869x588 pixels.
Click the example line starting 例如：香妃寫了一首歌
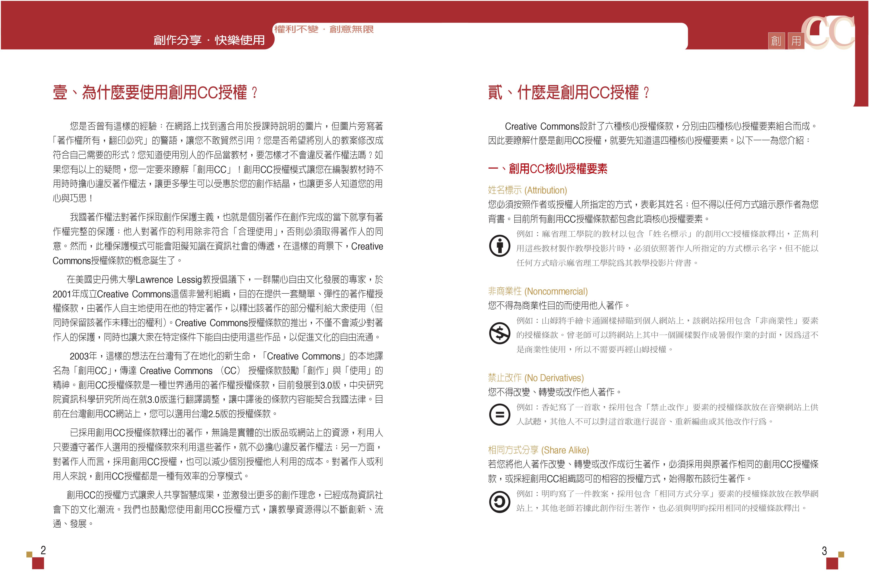point(668,407)
